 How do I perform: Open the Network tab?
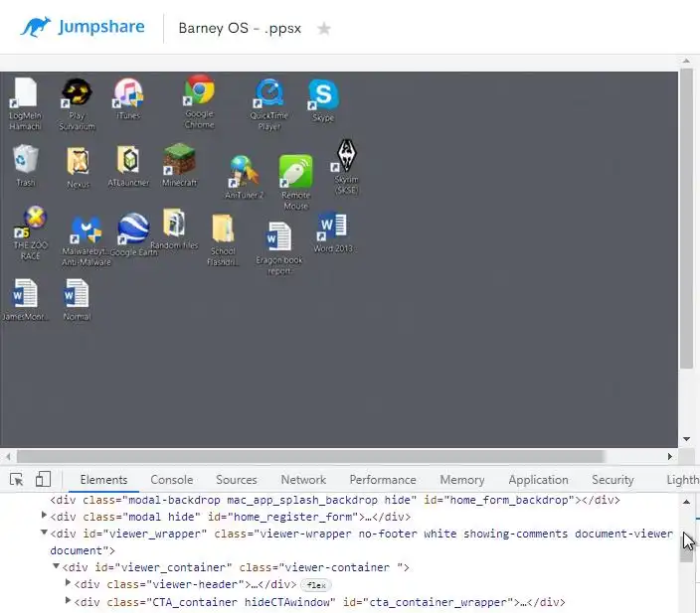(303, 480)
